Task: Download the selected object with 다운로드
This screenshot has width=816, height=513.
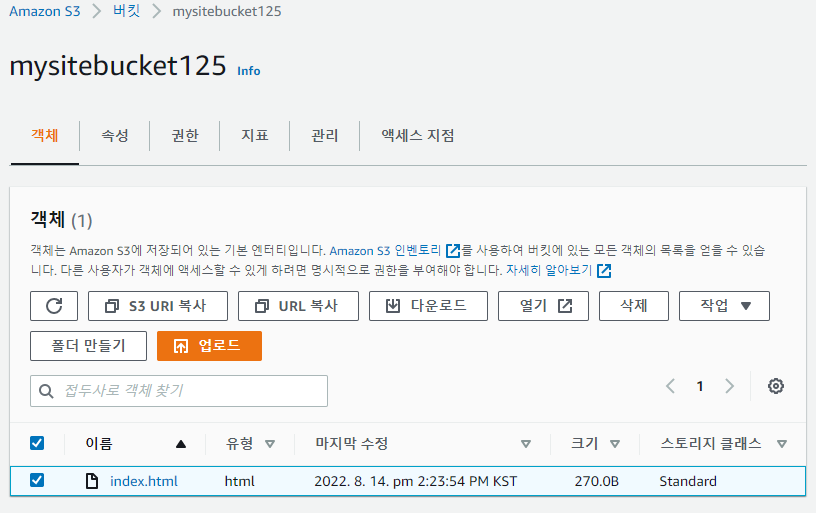Action: [428, 306]
